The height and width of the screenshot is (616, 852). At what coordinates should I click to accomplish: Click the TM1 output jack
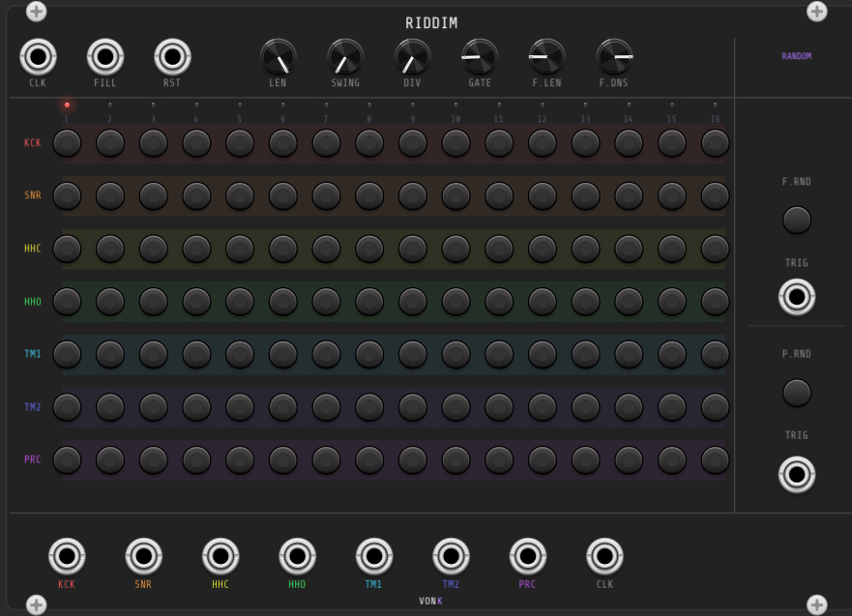point(374,556)
